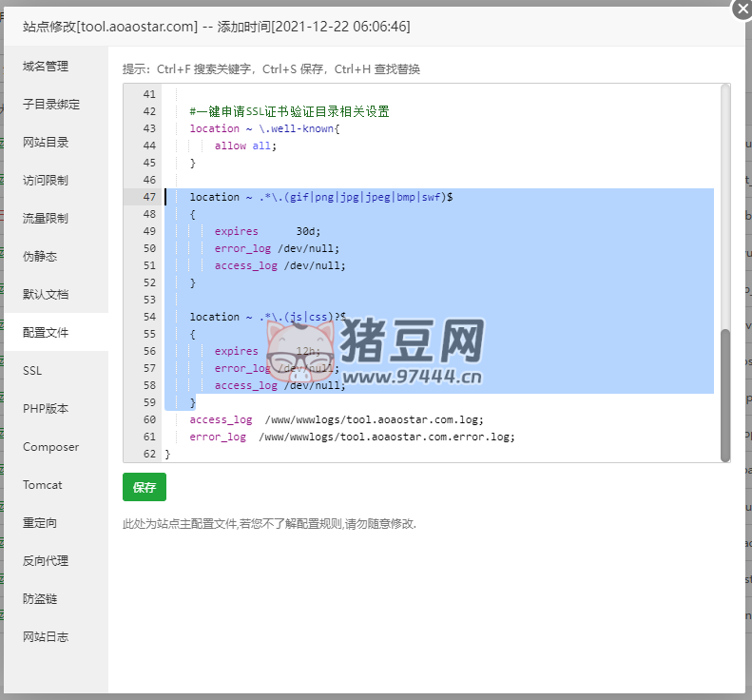Screen dimensions: 752x700
Task: Select the 默认文档 tab
Action: click(46, 295)
